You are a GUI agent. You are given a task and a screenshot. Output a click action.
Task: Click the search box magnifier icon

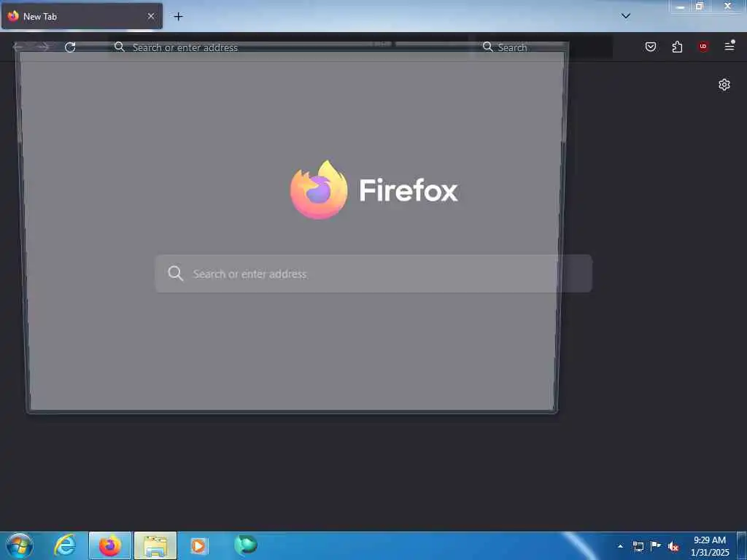487,47
